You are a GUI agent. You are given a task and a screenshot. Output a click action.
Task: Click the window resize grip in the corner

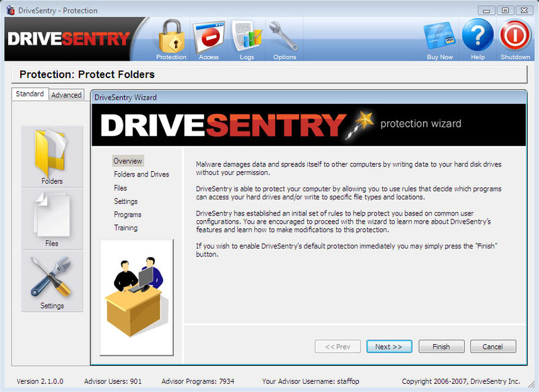coord(533,385)
